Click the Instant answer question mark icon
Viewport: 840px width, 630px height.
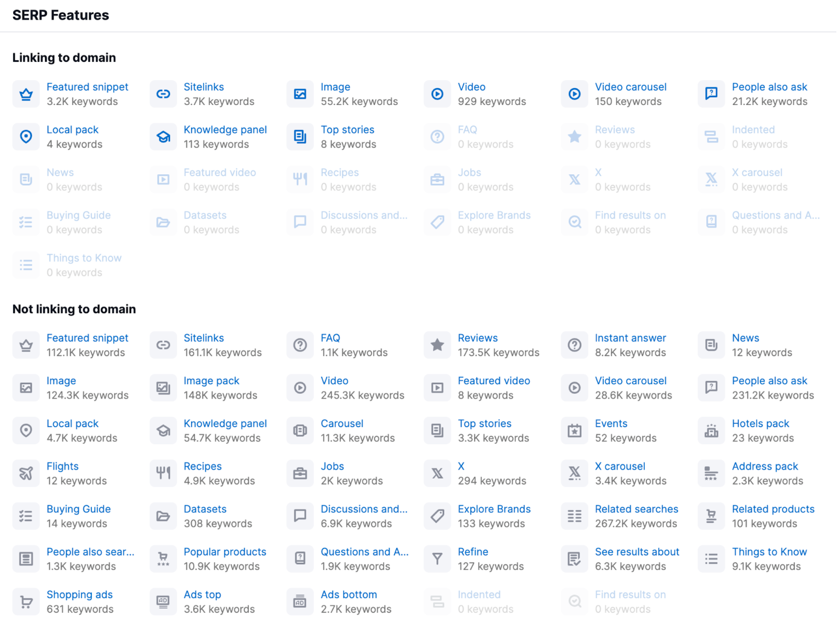[x=574, y=345]
